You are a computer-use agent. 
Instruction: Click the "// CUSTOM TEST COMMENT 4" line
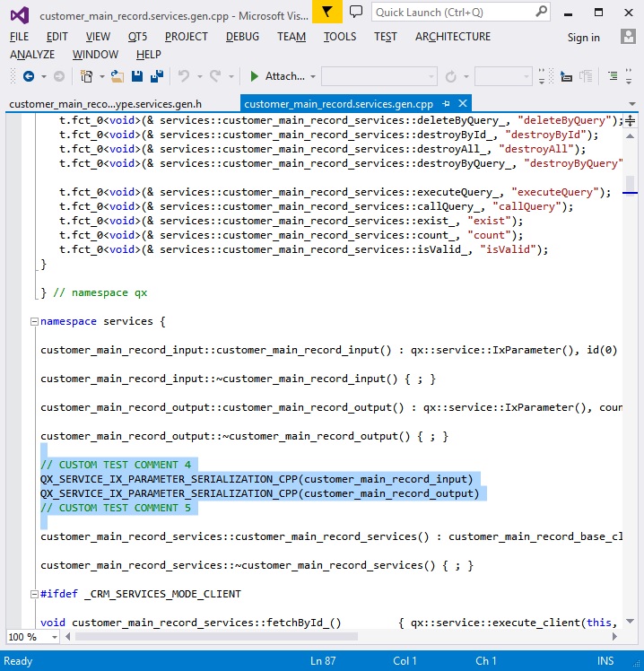[116, 465]
